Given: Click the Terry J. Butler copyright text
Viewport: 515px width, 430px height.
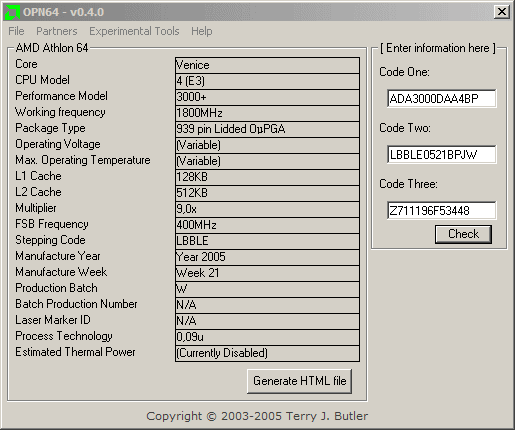Looking at the screenshot, I should (257, 416).
